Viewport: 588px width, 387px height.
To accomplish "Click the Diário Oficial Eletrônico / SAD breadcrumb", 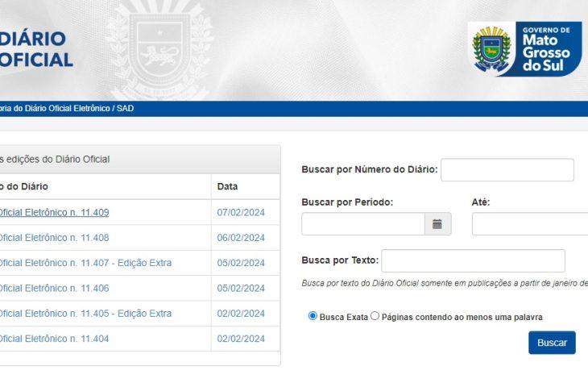I will click(67, 109).
